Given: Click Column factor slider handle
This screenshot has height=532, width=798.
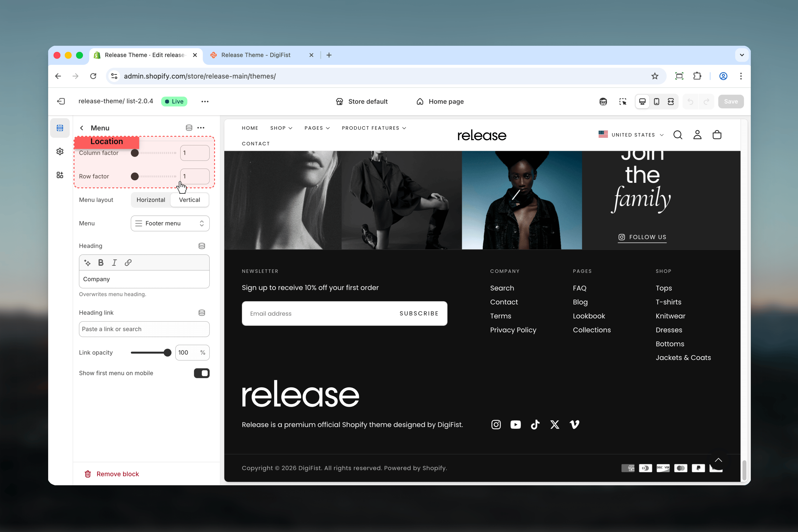Looking at the screenshot, I should click(135, 153).
